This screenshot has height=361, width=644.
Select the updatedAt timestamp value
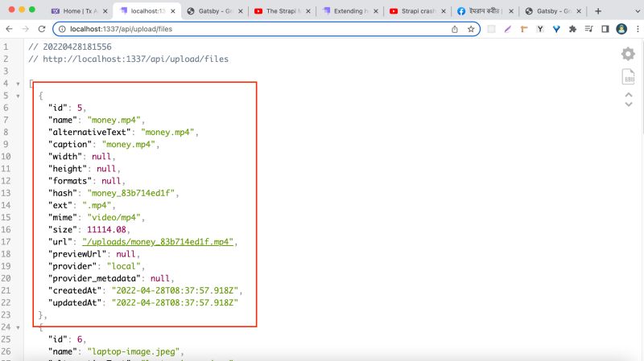pos(175,303)
